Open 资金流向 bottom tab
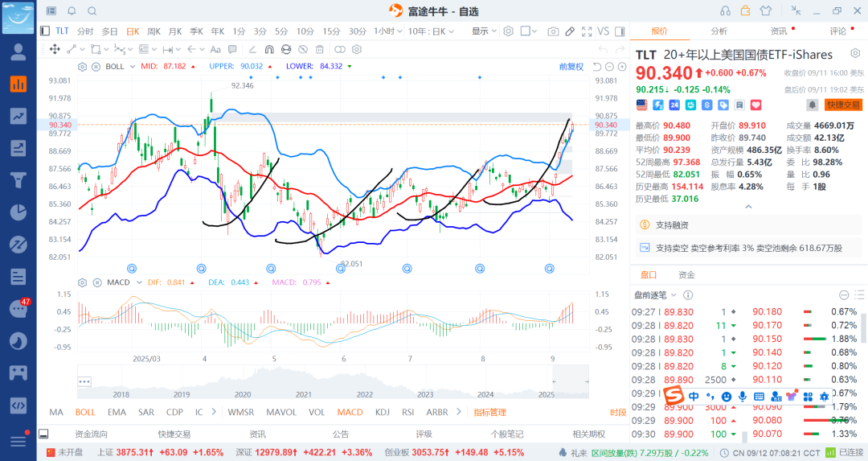 click(91, 434)
